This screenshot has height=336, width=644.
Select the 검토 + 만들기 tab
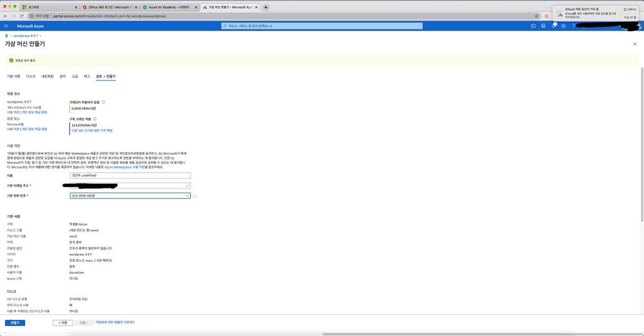click(106, 77)
